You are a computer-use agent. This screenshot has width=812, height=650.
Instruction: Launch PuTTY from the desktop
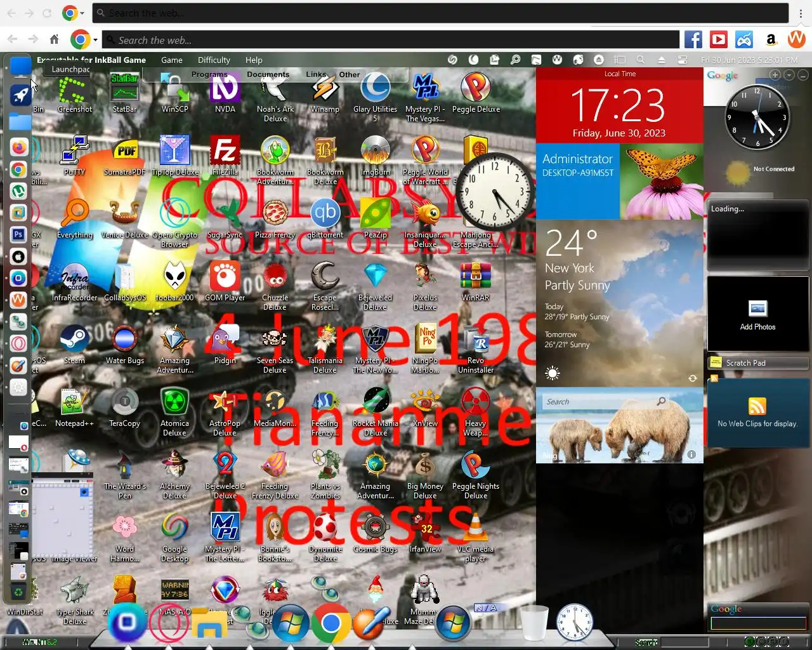click(74, 156)
